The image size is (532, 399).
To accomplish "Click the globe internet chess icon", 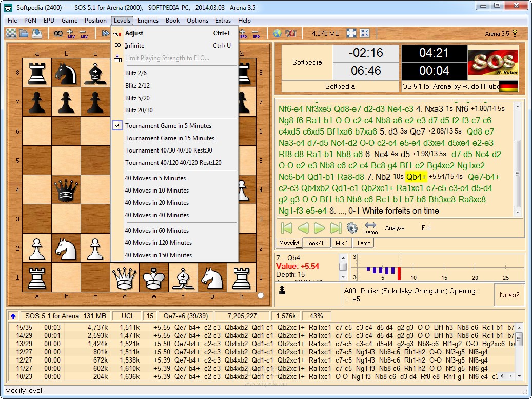I will (x=278, y=33).
